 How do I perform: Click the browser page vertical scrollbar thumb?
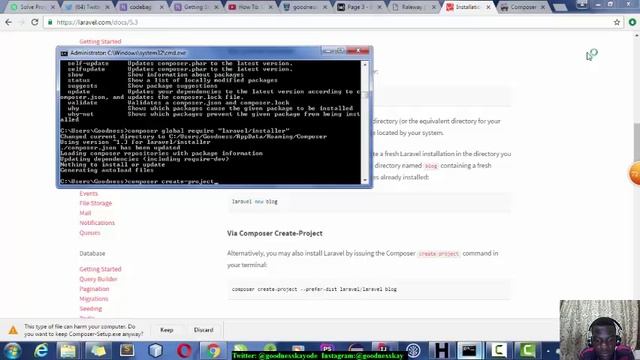pyautogui.click(x=636, y=141)
